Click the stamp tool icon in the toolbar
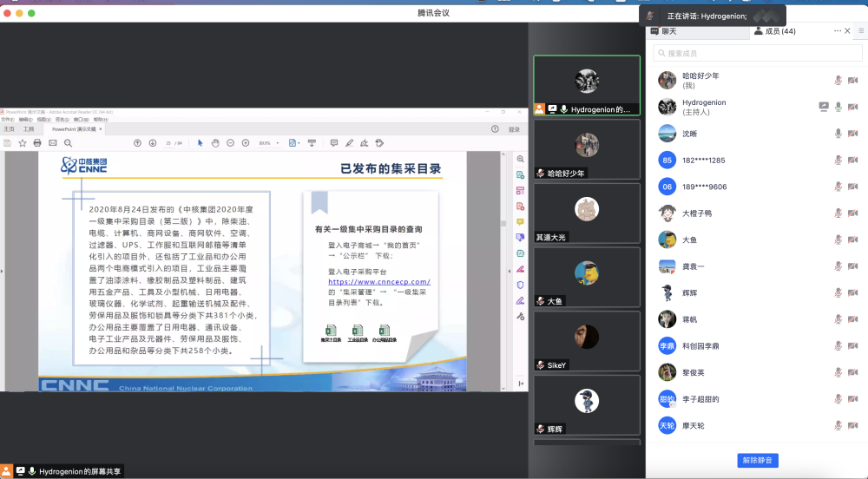 coord(380,143)
